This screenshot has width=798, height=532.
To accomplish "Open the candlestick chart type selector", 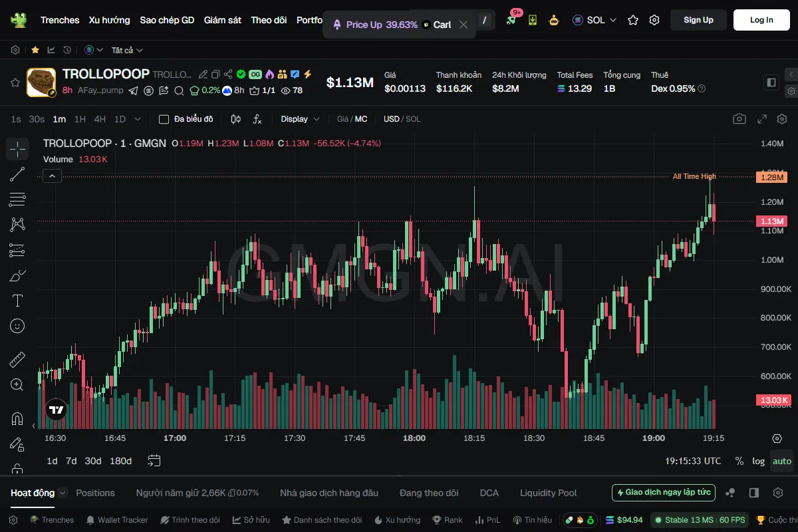I will coord(235,119).
